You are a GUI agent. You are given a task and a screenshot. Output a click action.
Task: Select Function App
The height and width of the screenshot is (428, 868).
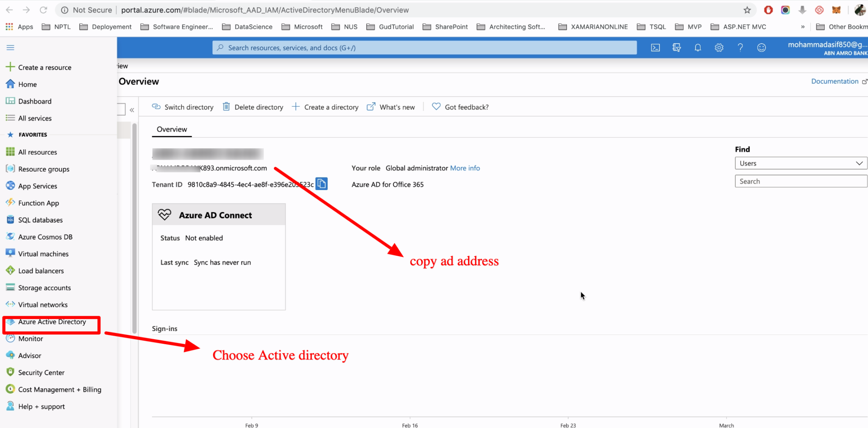(38, 203)
